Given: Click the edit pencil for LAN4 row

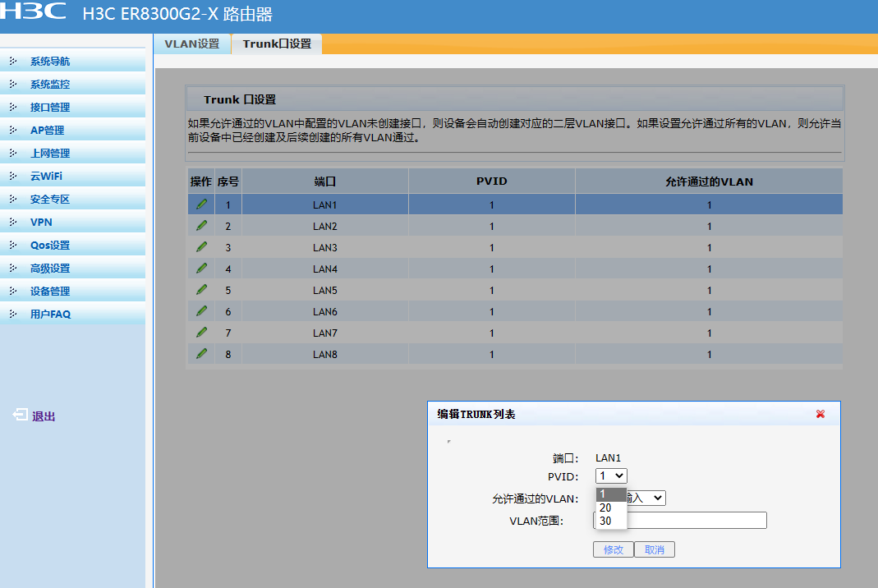Looking at the screenshot, I should (201, 269).
